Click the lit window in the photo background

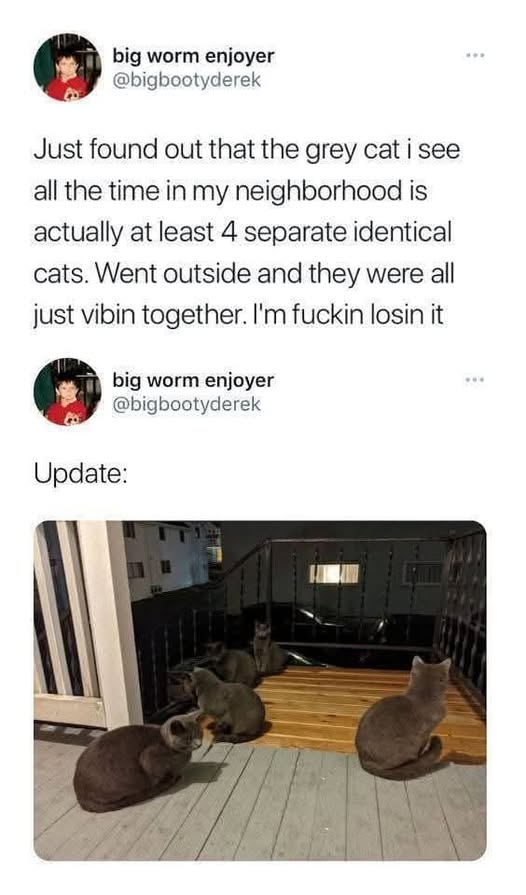(334, 573)
